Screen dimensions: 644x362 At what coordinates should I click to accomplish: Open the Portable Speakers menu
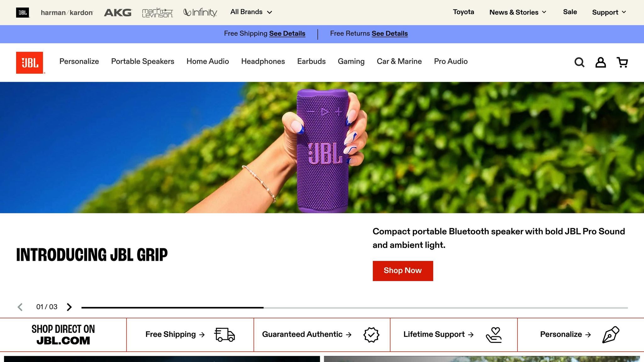[x=143, y=61]
